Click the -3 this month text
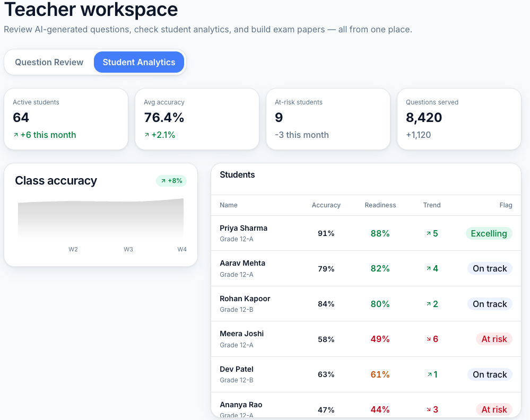The width and height of the screenshot is (530, 420). [301, 135]
